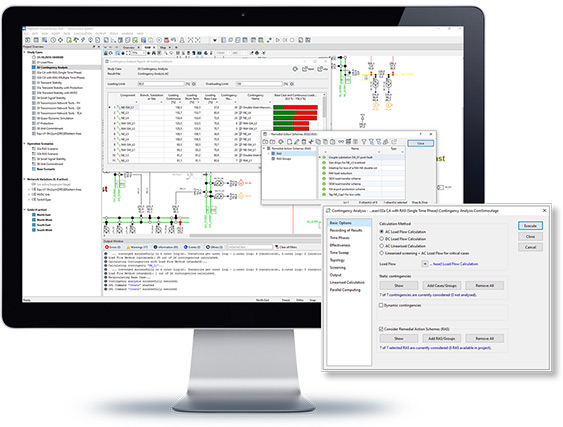This screenshot has height=427, width=563.
Task: Click the Warnings filter in the output window
Action: click(136, 247)
